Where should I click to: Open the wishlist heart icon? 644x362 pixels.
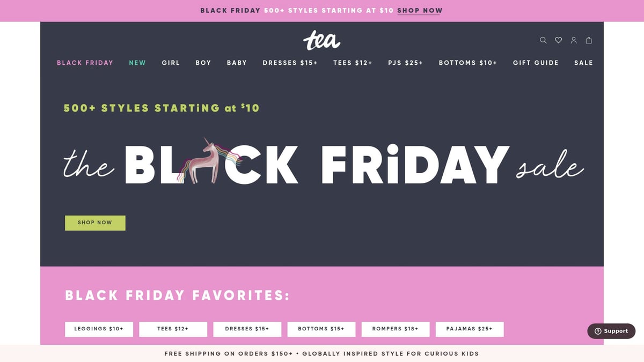pyautogui.click(x=558, y=40)
